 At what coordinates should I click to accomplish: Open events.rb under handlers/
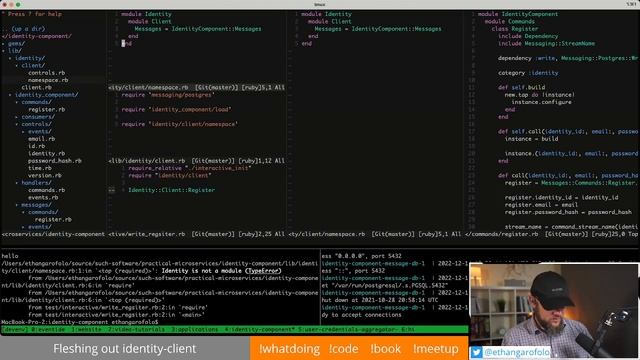click(43, 198)
